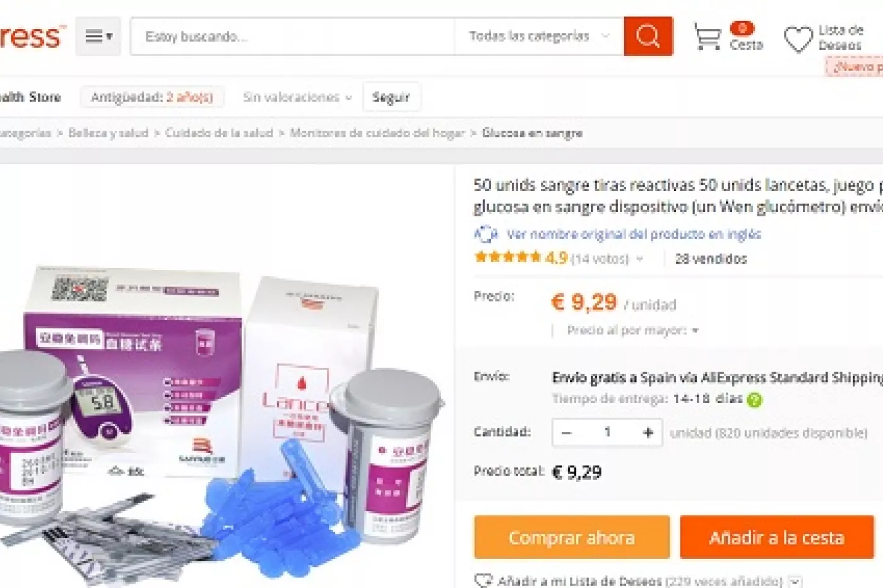The height and width of the screenshot is (588, 883).
Task: Click the green delivery time help icon
Action: click(754, 399)
